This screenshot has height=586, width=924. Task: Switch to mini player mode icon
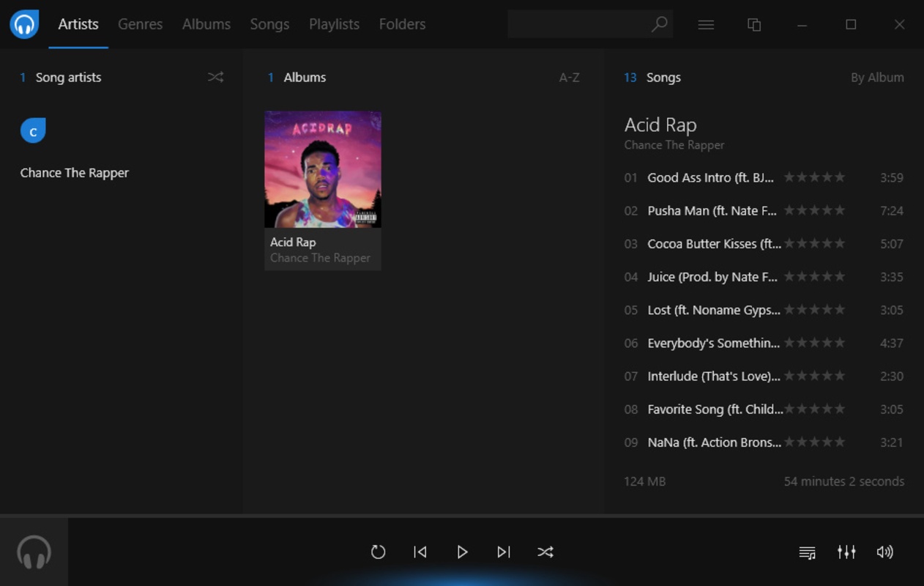click(x=754, y=24)
